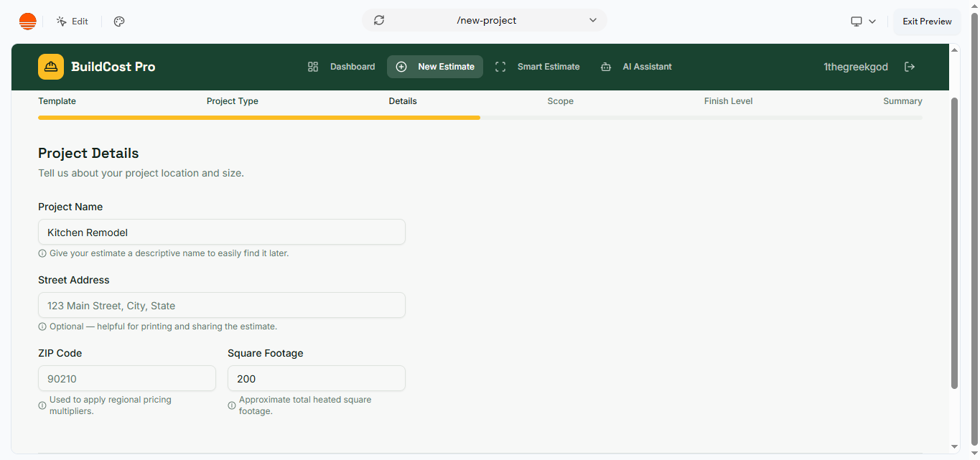Click the Edit wand icon
This screenshot has height=460, width=980.
[62, 22]
